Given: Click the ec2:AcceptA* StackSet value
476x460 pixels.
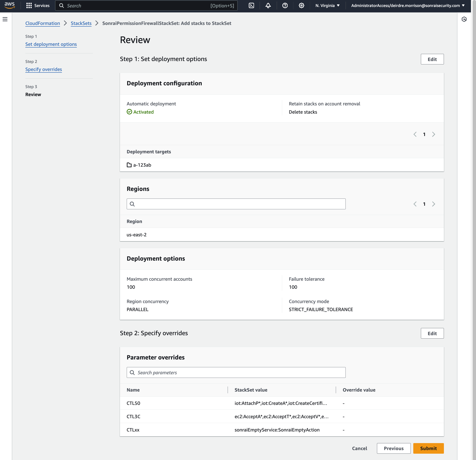Looking at the screenshot, I should click(x=282, y=416).
